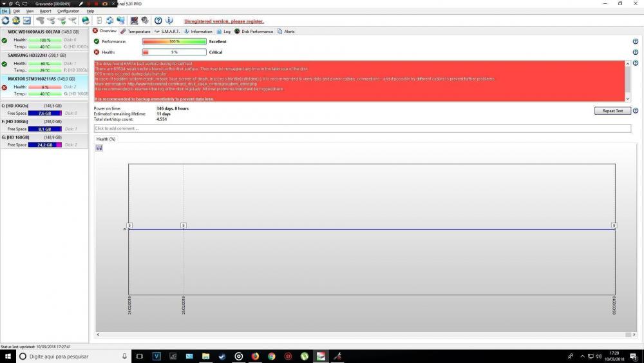This screenshot has width=644, height=363.
Task: Click help icon next to Repeat Test
Action: [x=635, y=111]
